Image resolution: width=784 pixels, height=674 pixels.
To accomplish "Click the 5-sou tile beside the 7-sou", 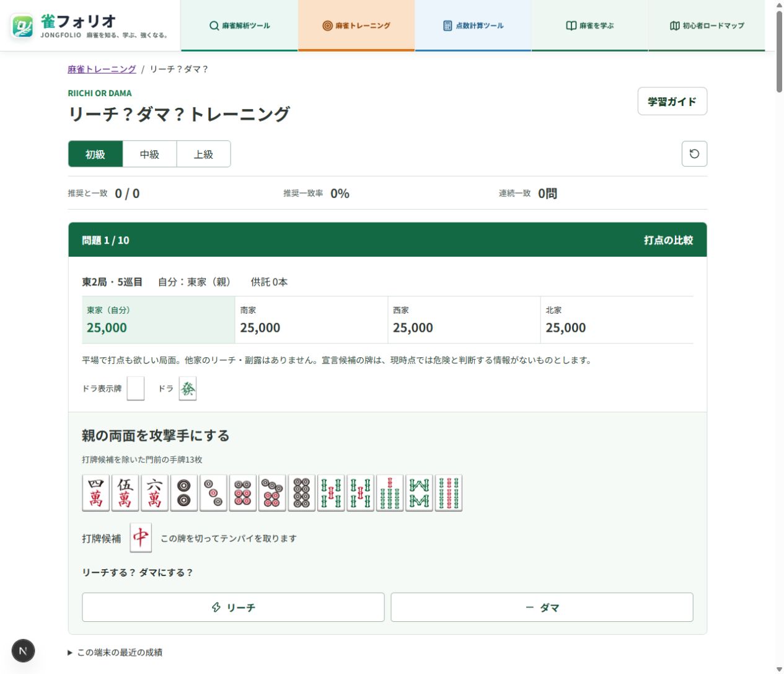I will pos(361,493).
